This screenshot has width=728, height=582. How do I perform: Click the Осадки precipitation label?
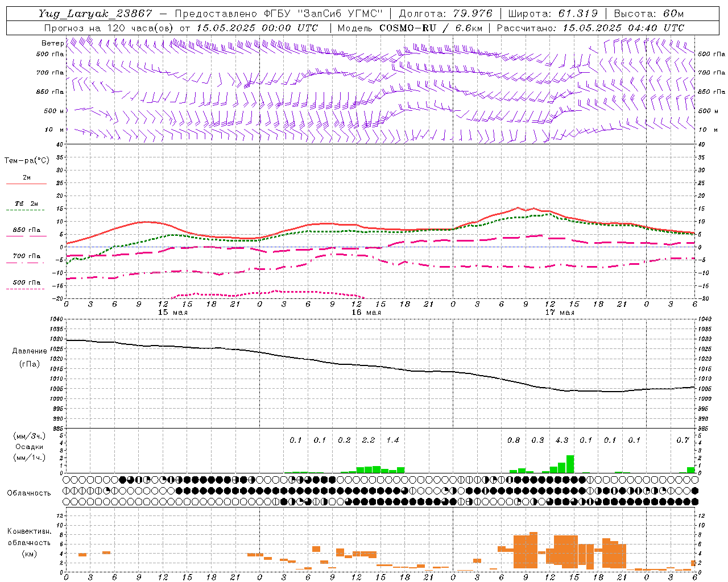click(x=30, y=447)
